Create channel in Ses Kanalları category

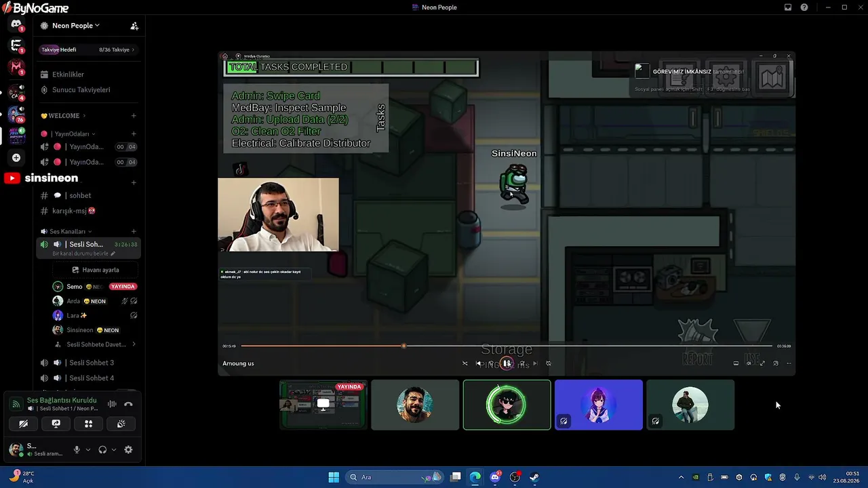134,232
